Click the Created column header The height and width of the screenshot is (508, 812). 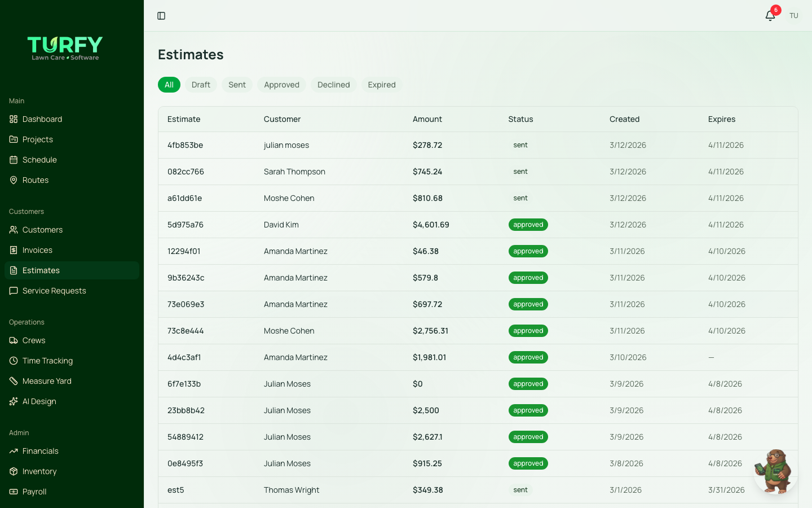click(x=624, y=119)
